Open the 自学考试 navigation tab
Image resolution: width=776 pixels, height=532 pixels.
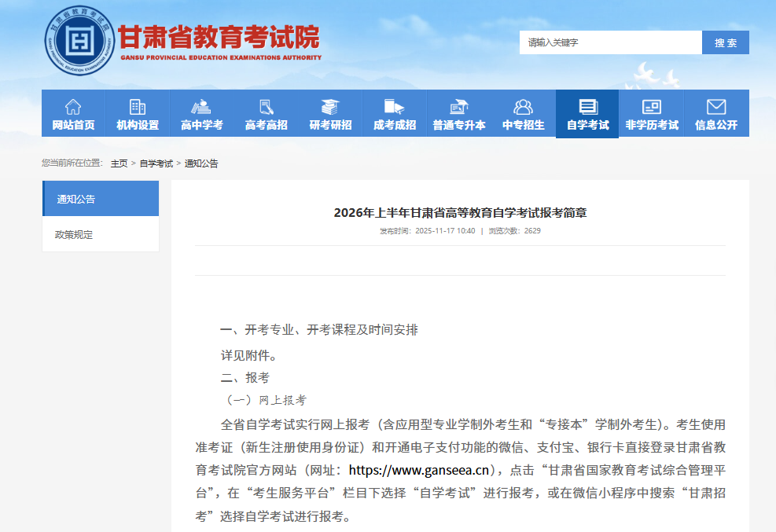587,114
